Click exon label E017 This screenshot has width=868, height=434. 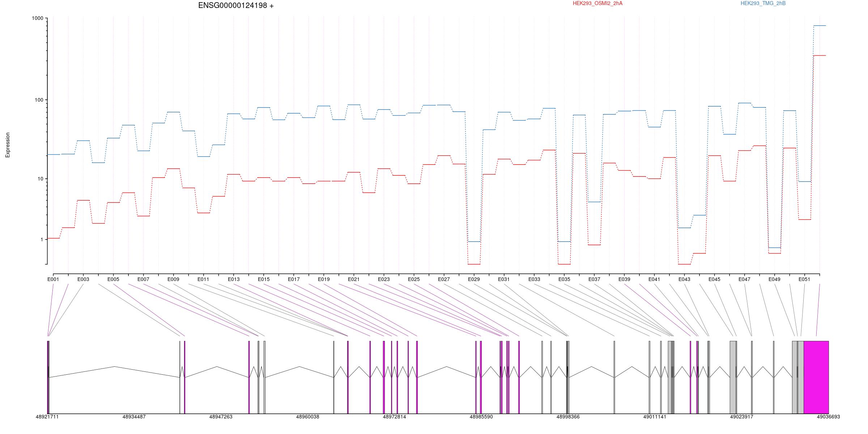[x=294, y=279]
